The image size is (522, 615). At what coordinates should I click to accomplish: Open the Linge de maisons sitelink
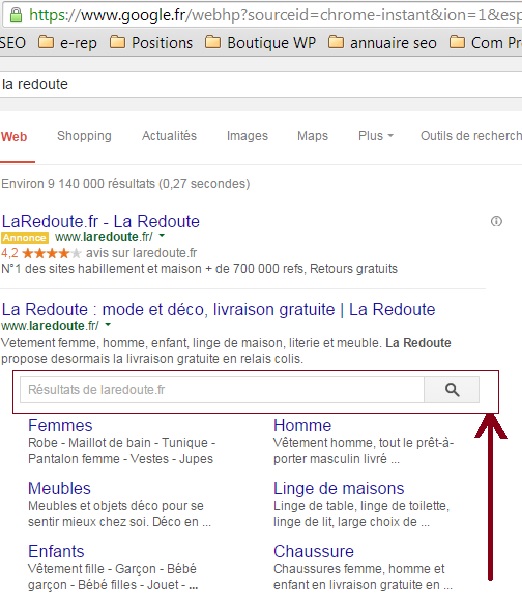coord(338,488)
